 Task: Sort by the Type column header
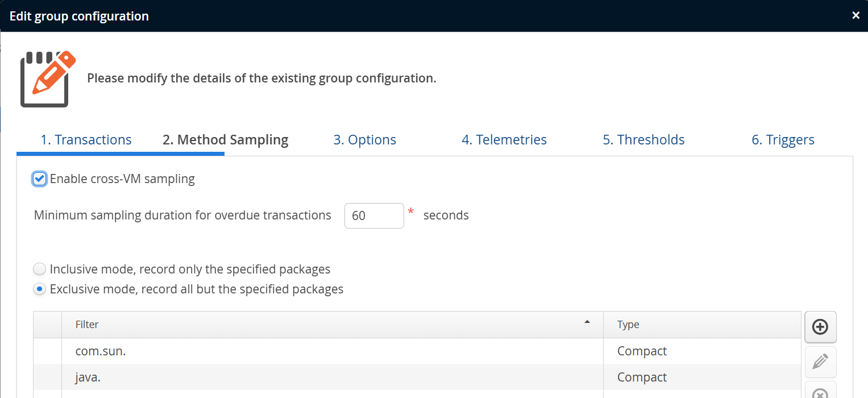click(x=628, y=325)
